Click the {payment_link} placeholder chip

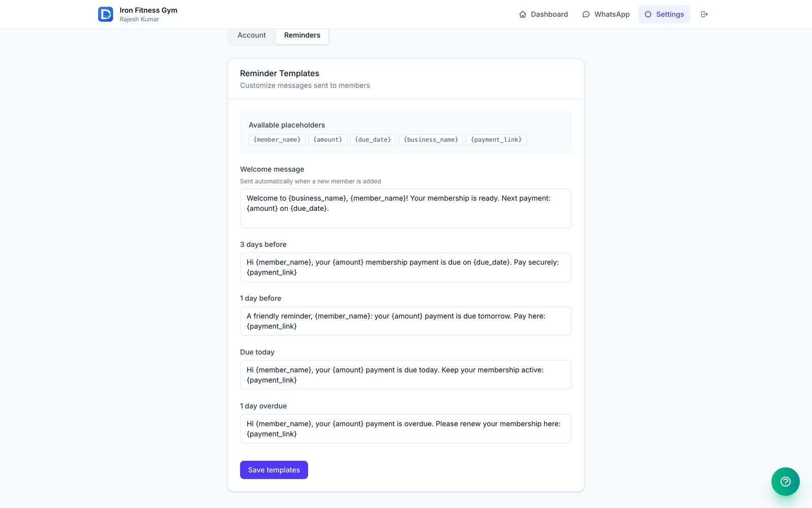click(x=496, y=140)
